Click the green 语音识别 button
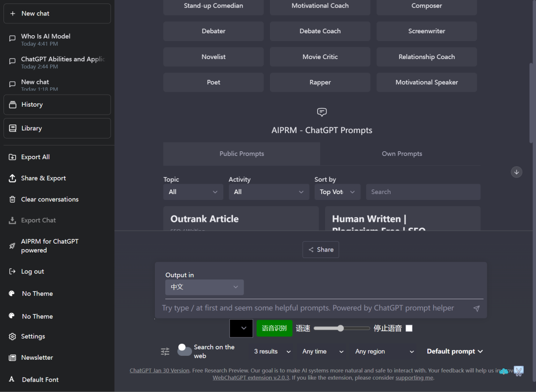The width and height of the screenshot is (536, 392). (274, 328)
